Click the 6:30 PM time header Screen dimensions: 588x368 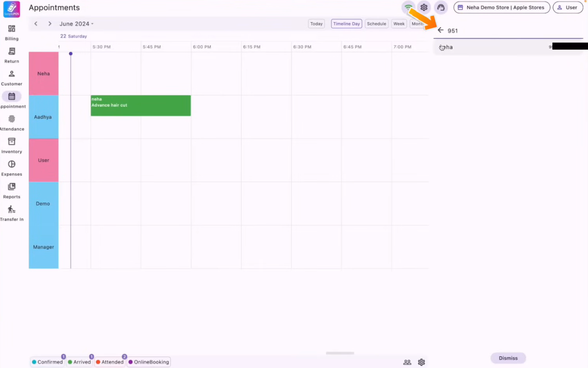[x=302, y=47]
